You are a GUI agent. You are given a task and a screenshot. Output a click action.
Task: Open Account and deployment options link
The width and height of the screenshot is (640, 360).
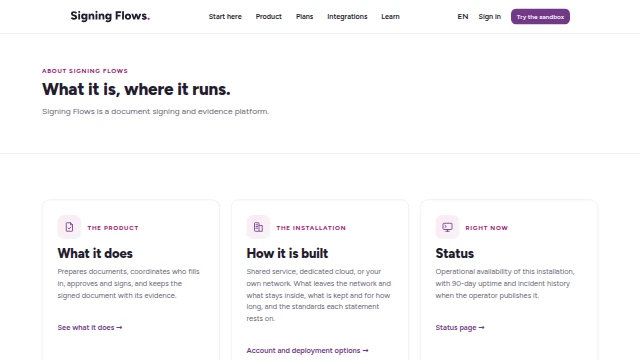tap(307, 350)
